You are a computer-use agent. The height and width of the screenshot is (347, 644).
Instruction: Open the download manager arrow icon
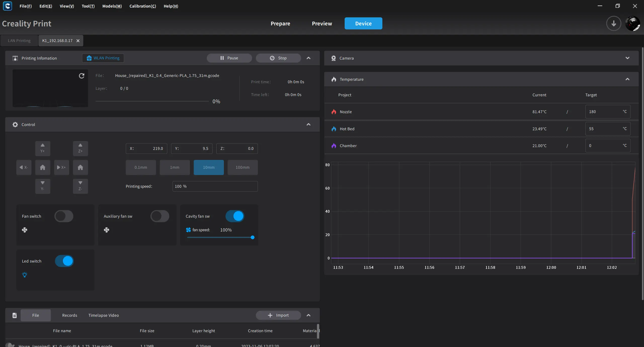click(x=614, y=23)
